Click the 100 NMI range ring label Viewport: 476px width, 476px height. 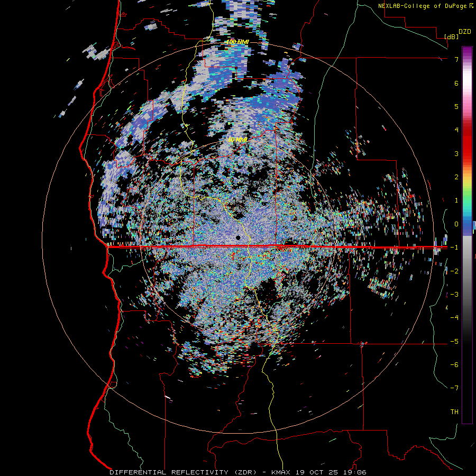click(237, 42)
